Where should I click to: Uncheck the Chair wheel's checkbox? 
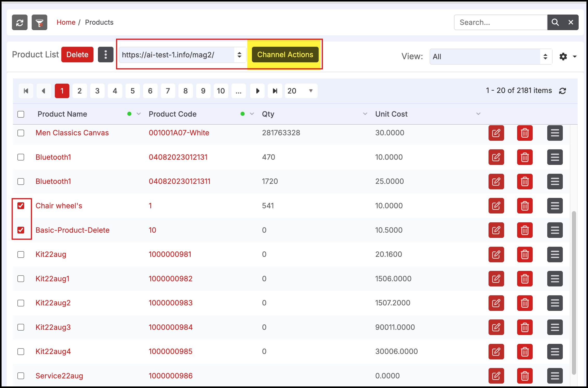point(21,206)
